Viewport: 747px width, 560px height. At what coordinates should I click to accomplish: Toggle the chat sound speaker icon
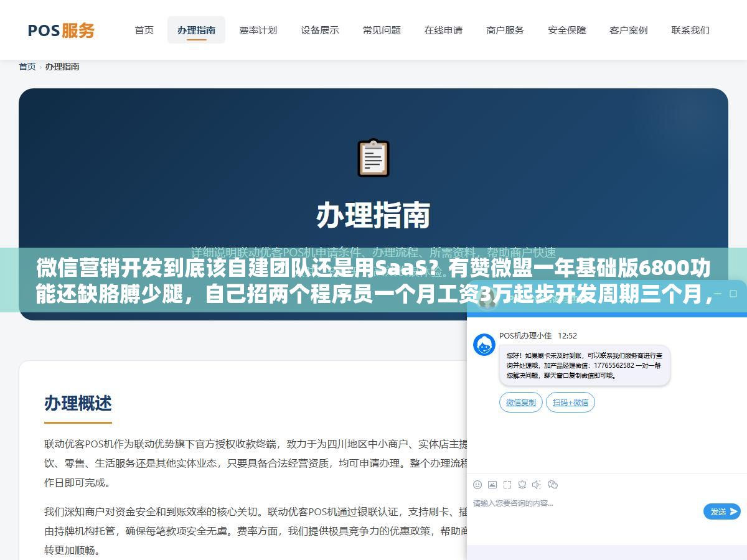pos(537,485)
